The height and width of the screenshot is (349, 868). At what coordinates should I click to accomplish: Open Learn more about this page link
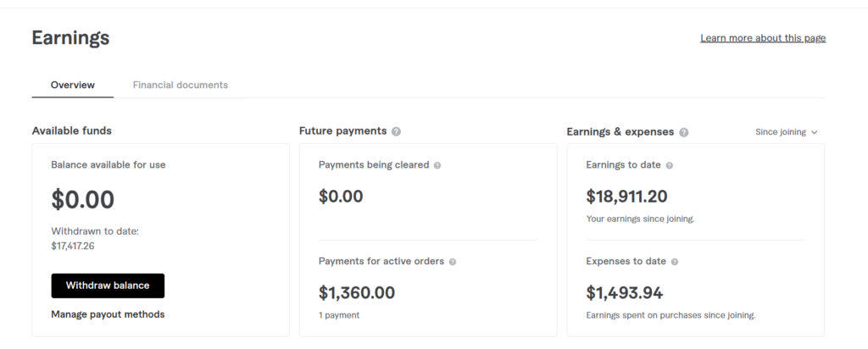pos(763,38)
